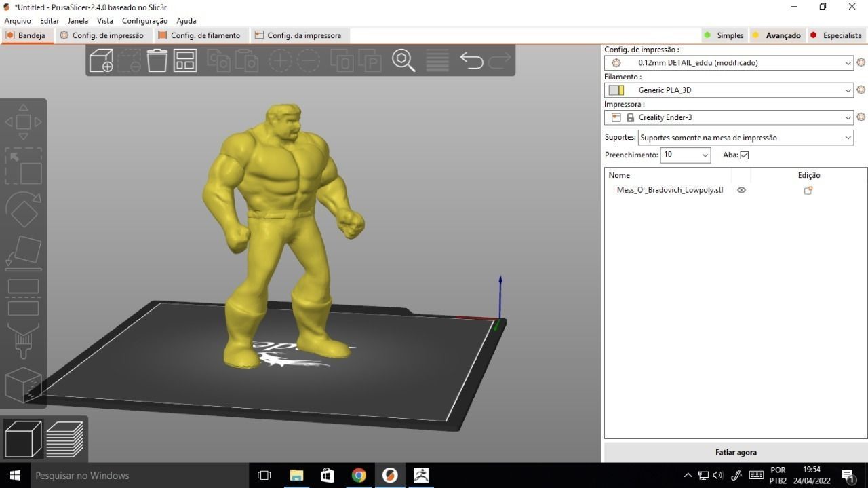Hide Mess_O'_Bradovich_Lowpoly.stl with eye icon

(x=741, y=190)
